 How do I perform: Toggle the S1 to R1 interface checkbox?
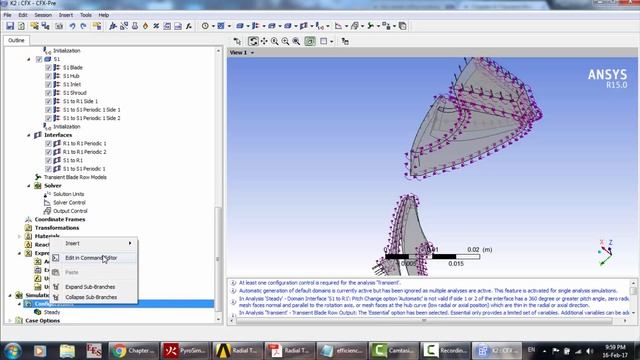point(48,160)
